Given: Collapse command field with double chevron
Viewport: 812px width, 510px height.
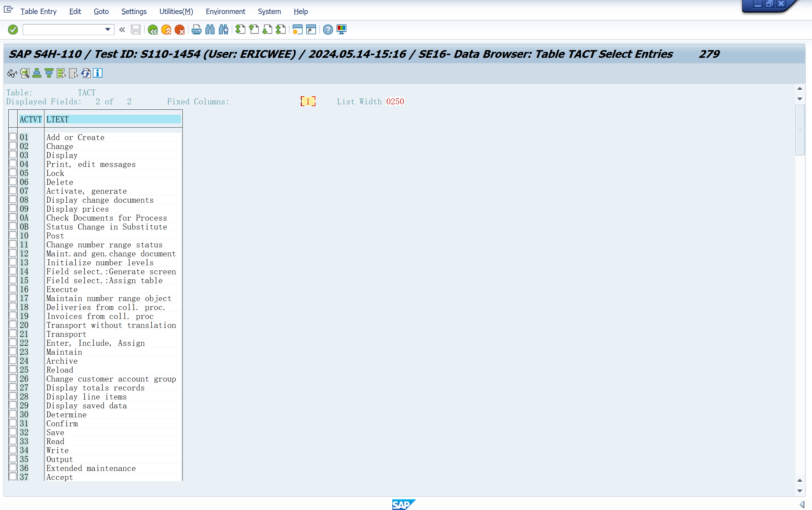Looking at the screenshot, I should tap(122, 30).
